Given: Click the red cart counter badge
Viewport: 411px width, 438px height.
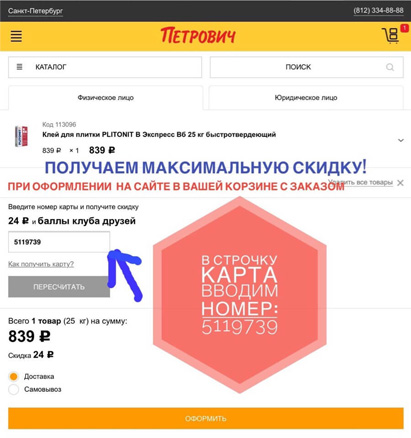Looking at the screenshot, I should [x=404, y=28].
